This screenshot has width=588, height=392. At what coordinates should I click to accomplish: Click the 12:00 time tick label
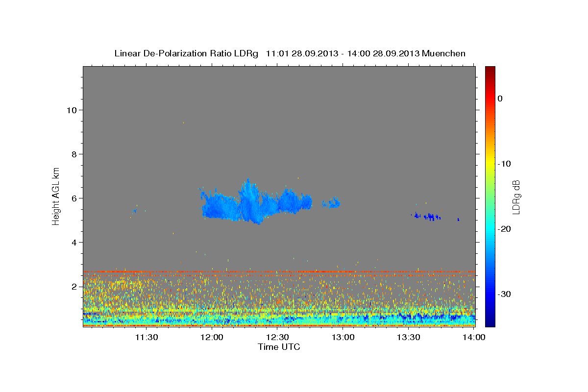coord(212,337)
